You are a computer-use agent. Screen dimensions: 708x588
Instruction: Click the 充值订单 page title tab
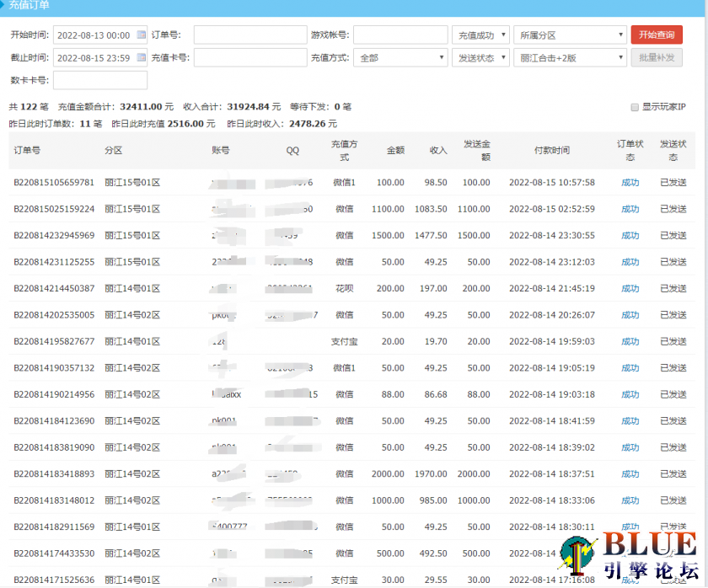pyautogui.click(x=29, y=6)
